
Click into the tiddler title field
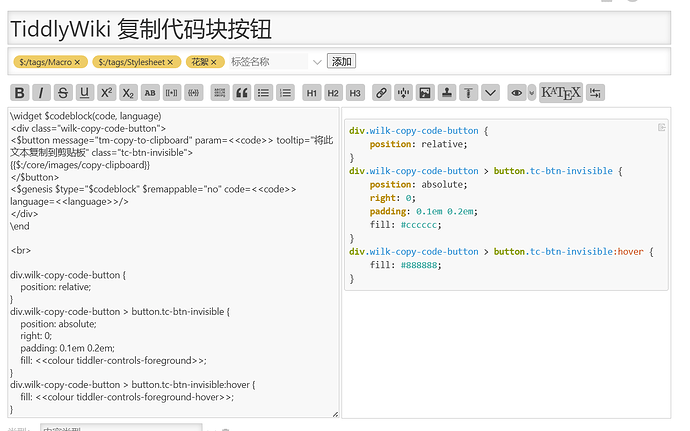pyautogui.click(x=339, y=29)
